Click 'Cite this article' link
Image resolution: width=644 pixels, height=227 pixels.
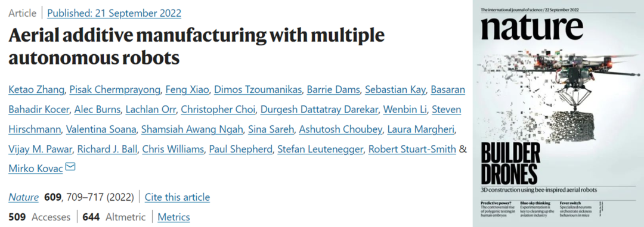177,197
